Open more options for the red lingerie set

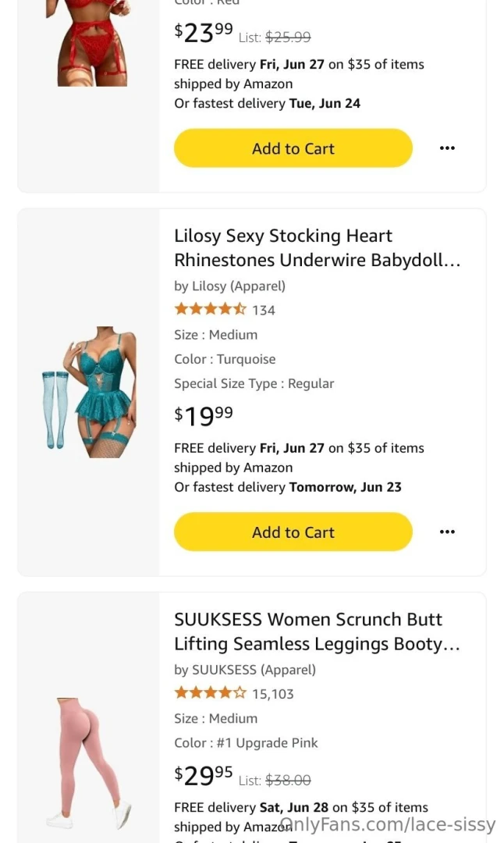447,148
